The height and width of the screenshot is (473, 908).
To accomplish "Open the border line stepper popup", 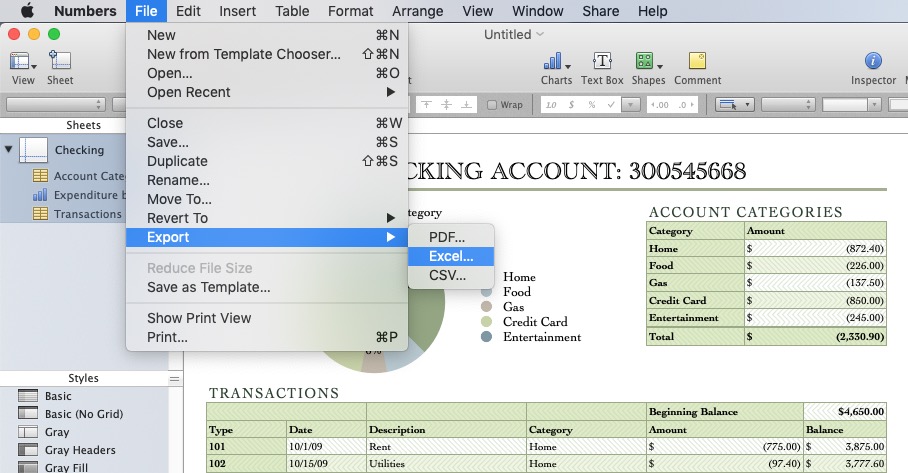I will point(788,105).
